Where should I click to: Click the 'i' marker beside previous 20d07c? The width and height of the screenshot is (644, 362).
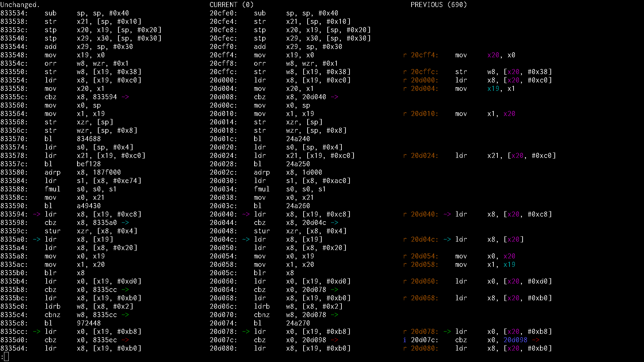point(405,340)
